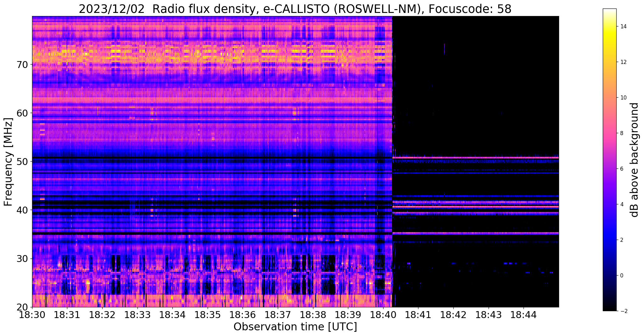Click the 18:41 time tick label
This screenshot has width=644, height=336.
(418, 315)
